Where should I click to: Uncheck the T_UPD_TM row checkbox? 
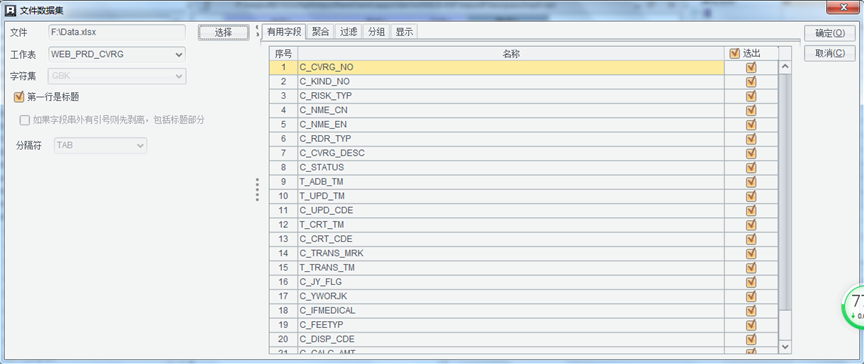(751, 197)
